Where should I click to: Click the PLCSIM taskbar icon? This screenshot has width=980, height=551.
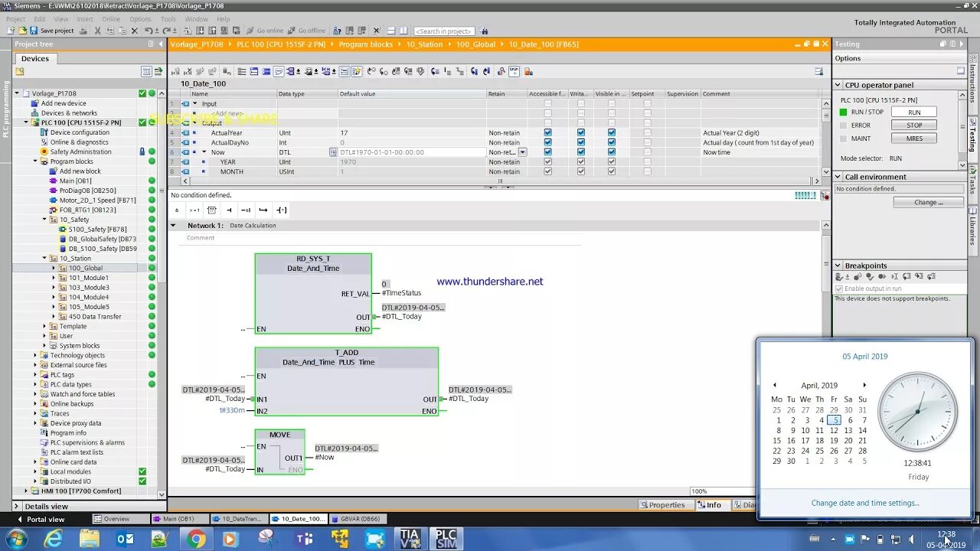[446, 539]
